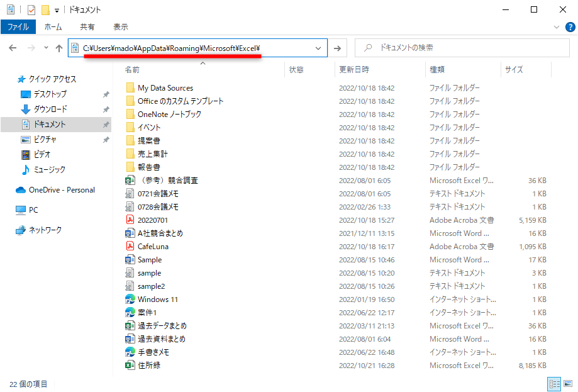
Task: Select the Word icon for A社競合まとめ
Action: pyautogui.click(x=130, y=233)
